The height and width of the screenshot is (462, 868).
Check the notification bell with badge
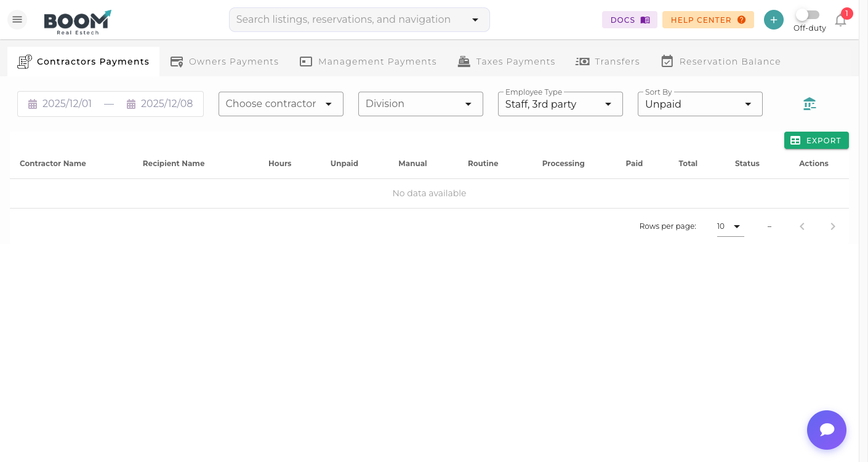tap(840, 20)
